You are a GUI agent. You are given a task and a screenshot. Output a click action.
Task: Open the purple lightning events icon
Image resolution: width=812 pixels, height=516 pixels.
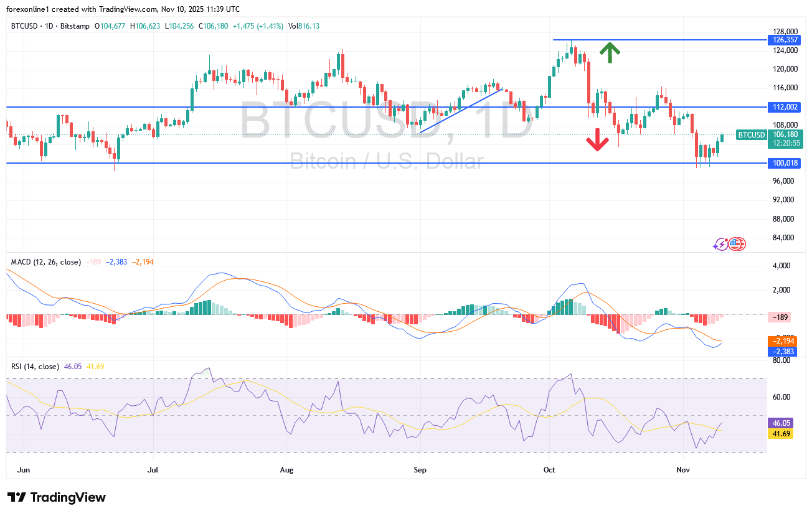722,244
